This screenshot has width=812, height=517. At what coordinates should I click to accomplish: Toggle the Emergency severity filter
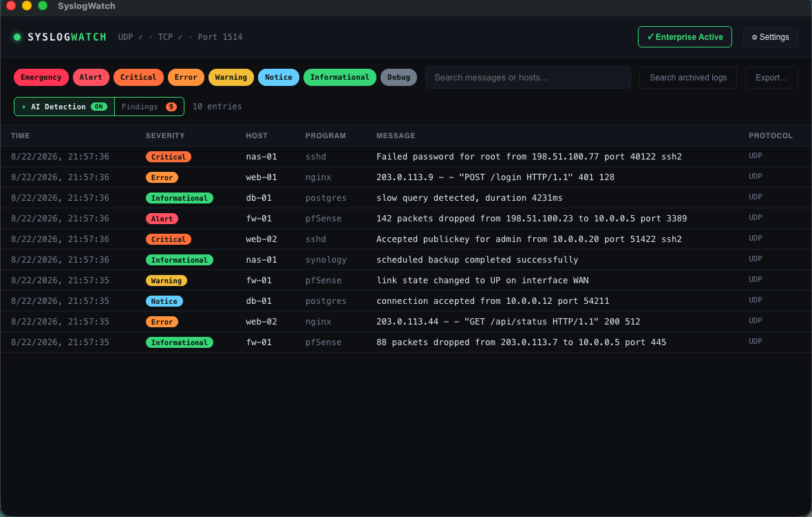(41, 77)
